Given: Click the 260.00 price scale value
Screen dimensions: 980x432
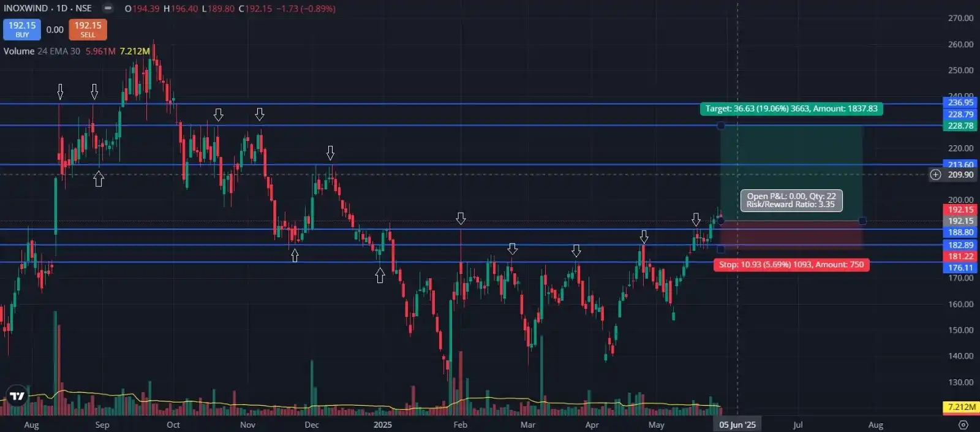Looking at the screenshot, I should tap(960, 44).
